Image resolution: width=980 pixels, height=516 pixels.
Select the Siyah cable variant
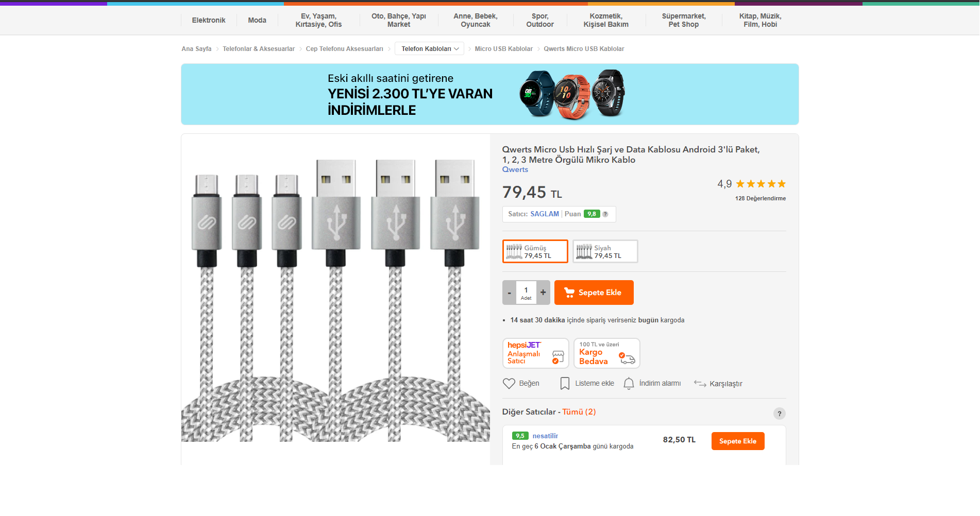click(604, 251)
